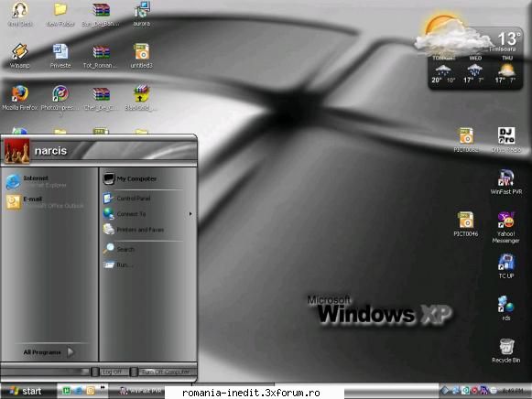Click orange quick launch icon
This screenshot has height=399, width=532.
point(91,391)
